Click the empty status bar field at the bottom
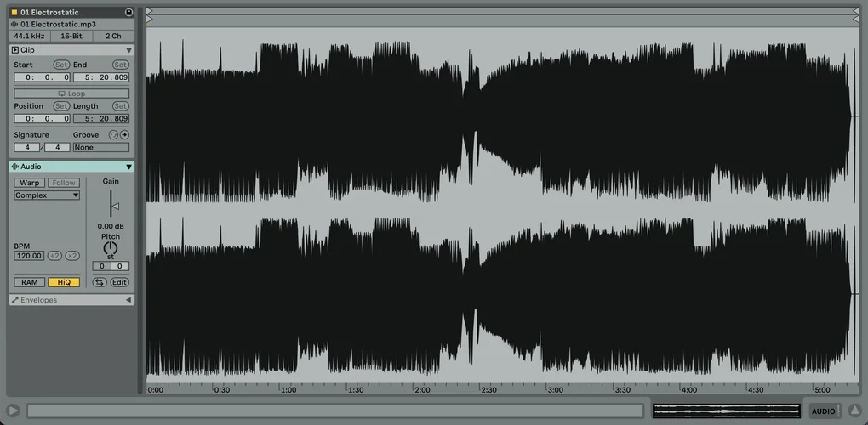 335,411
